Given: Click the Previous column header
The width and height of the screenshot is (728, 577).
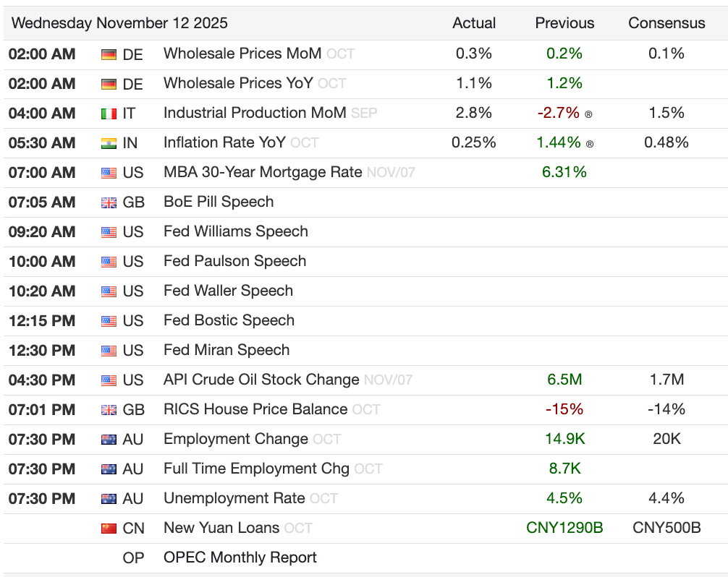Looking at the screenshot, I should [564, 23].
